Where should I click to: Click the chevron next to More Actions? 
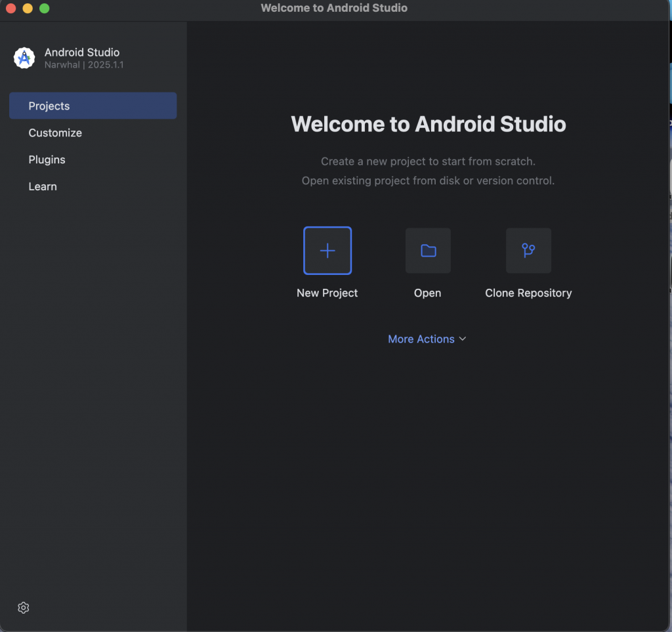click(463, 339)
